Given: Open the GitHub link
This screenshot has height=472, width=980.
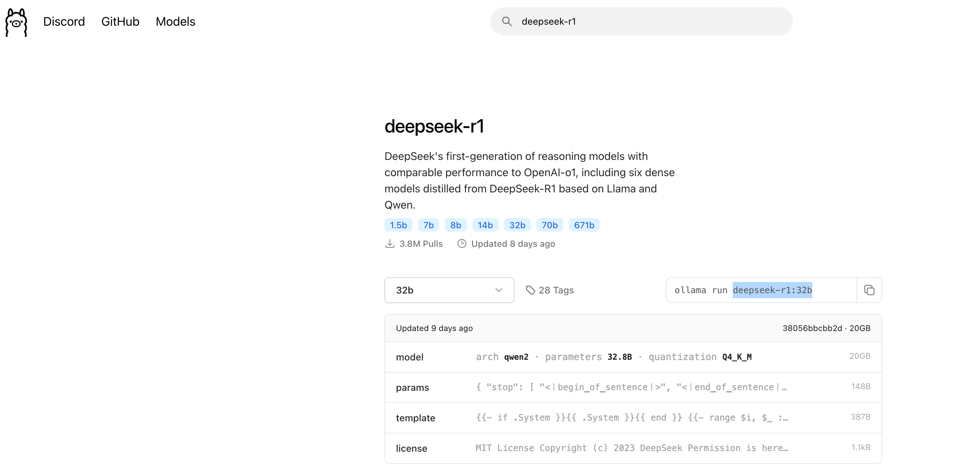Looking at the screenshot, I should click(120, 22).
